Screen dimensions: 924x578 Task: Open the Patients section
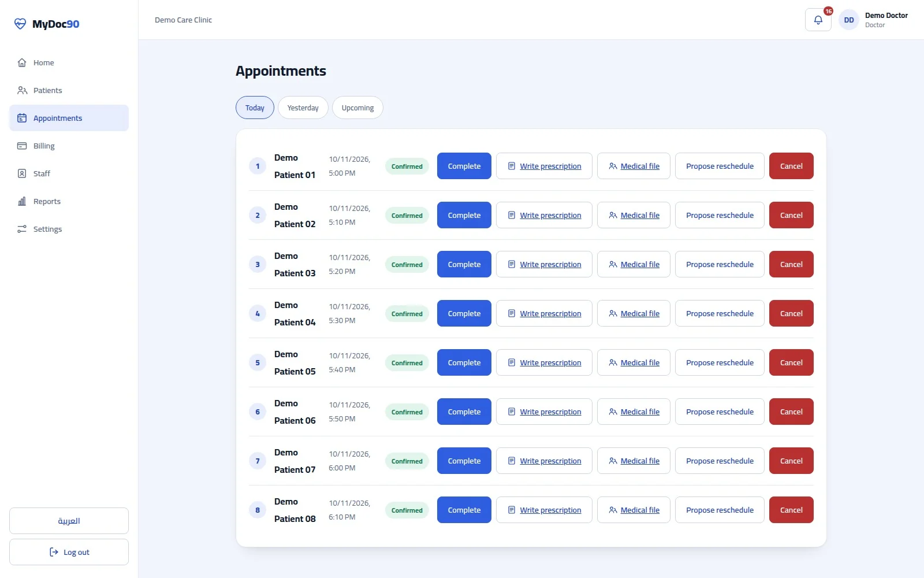[x=69, y=90]
